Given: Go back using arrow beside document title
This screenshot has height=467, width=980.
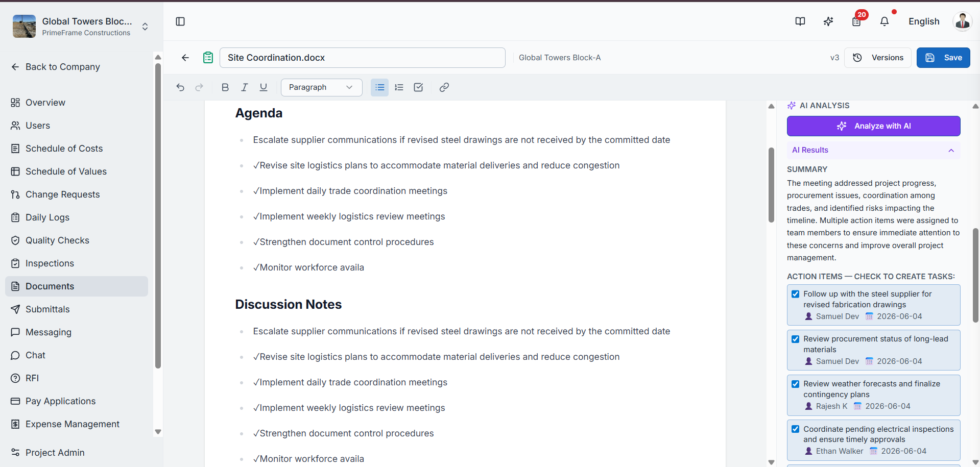Looking at the screenshot, I should 185,58.
